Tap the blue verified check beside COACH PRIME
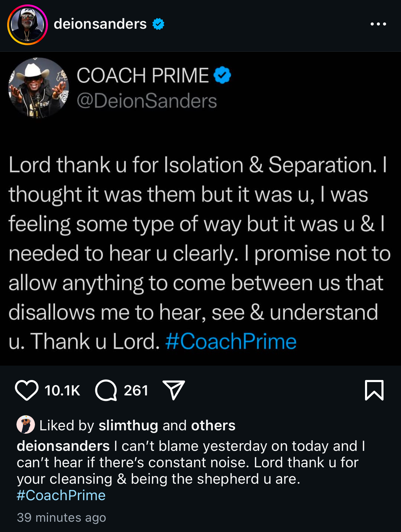 click(x=222, y=75)
